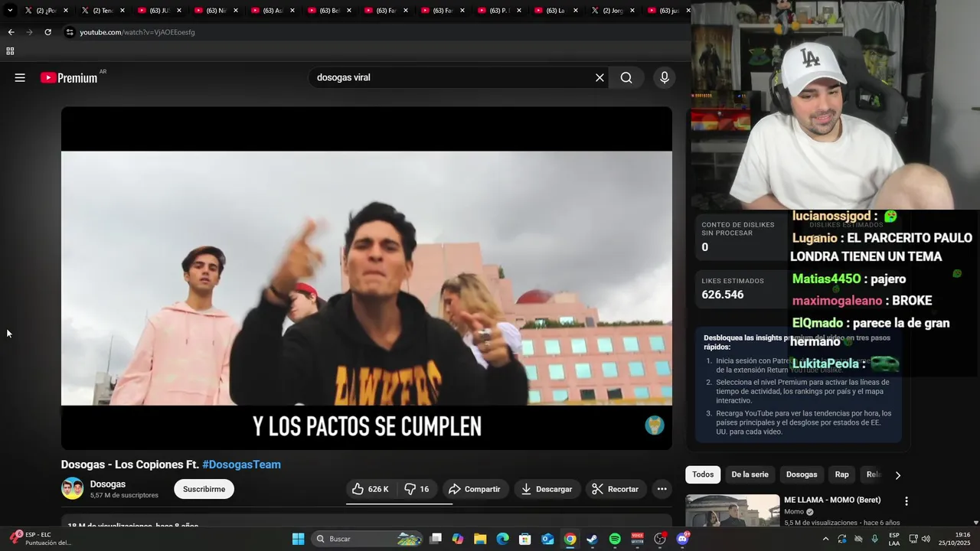Open Steam from the taskbar
This screenshot has height=551, width=980.
[592, 539]
